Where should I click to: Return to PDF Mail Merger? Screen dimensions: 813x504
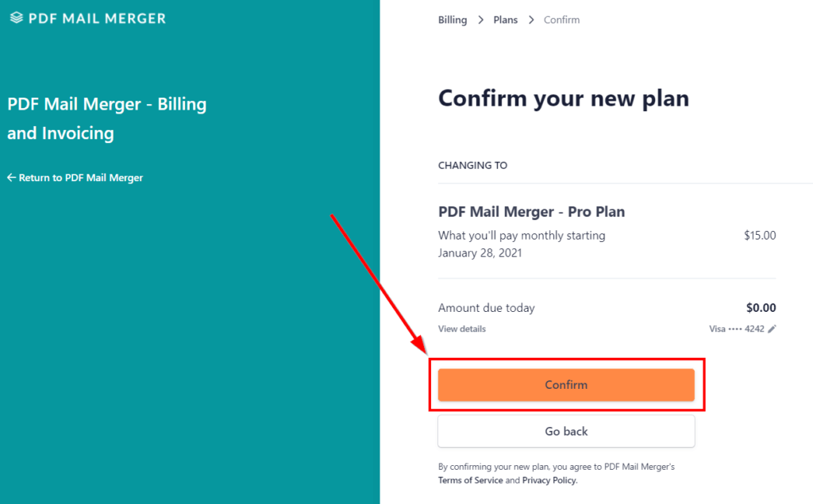[75, 177]
